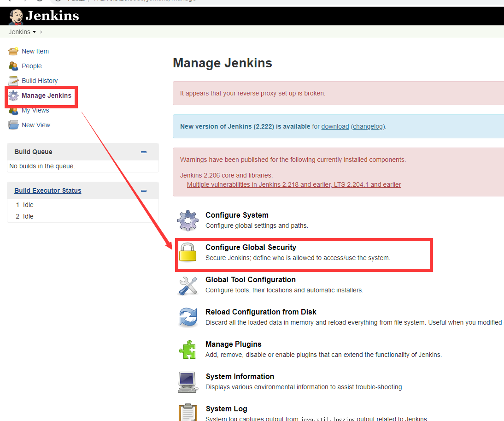Click the Manage Jenkins page heading
This screenshot has height=421, width=504.
223,63
